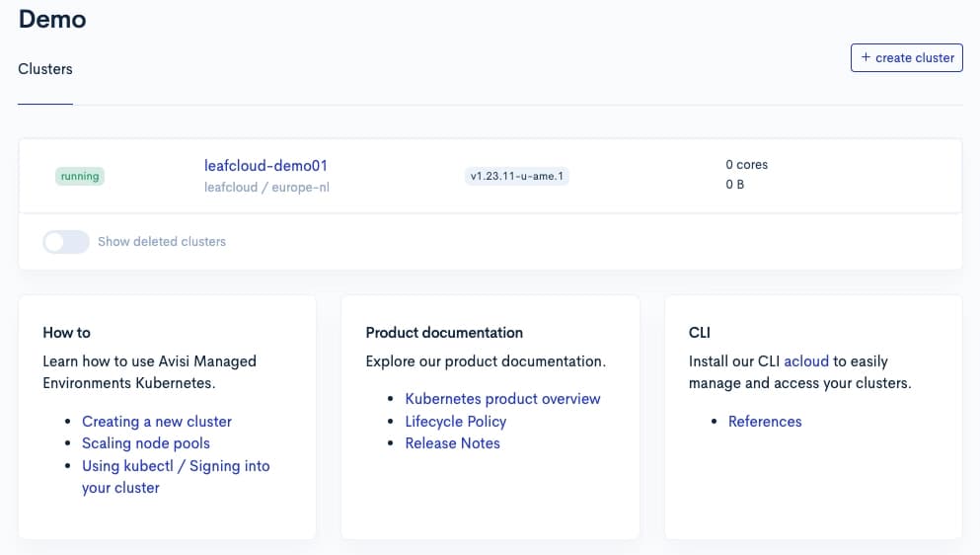The height and width of the screenshot is (555, 980).
Task: Open the Lifecycle Policy link
Action: click(456, 421)
